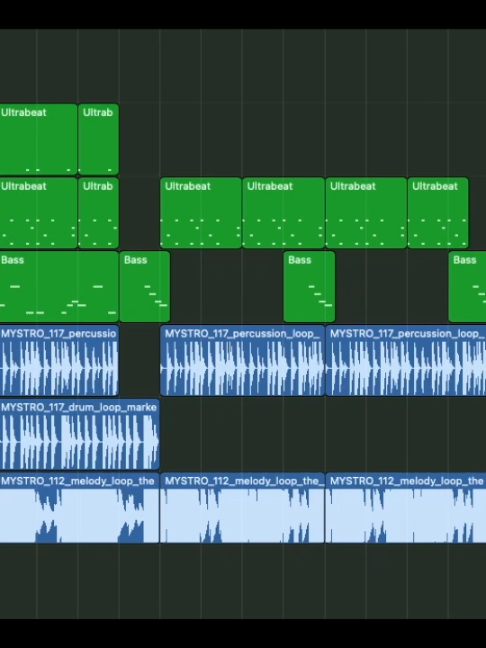Select the first MYSTRO_112_melody_loop region

pyautogui.click(x=79, y=507)
